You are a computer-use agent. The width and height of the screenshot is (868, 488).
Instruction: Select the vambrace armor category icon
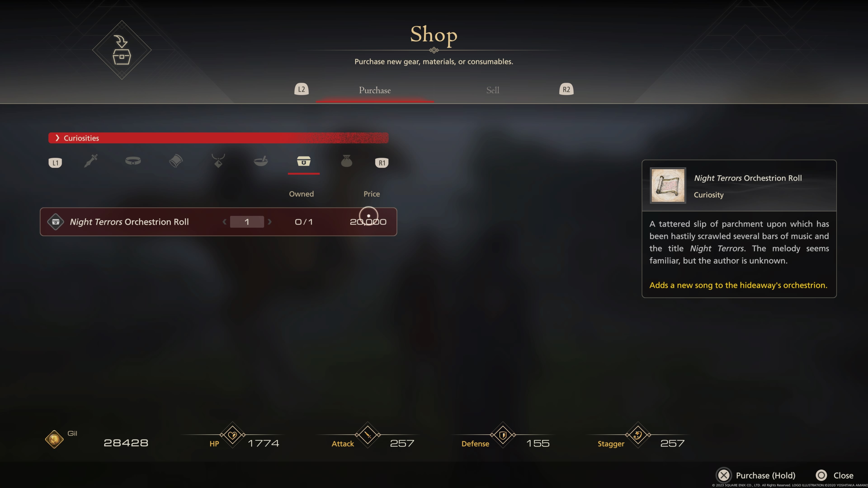click(x=176, y=161)
